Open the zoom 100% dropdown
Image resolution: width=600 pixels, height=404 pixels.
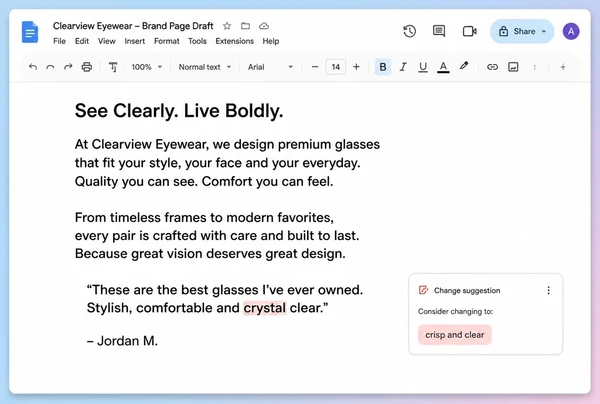pos(147,67)
